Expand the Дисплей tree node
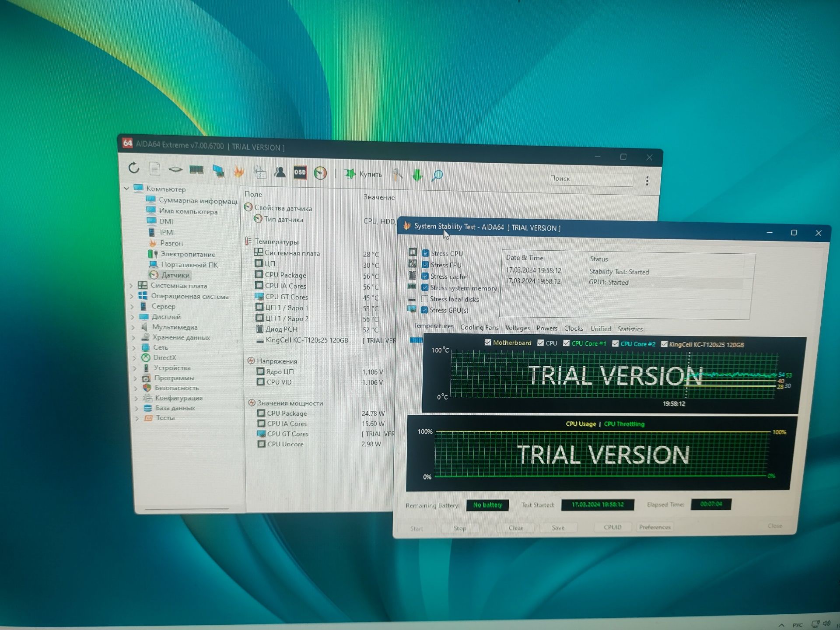 click(132, 317)
